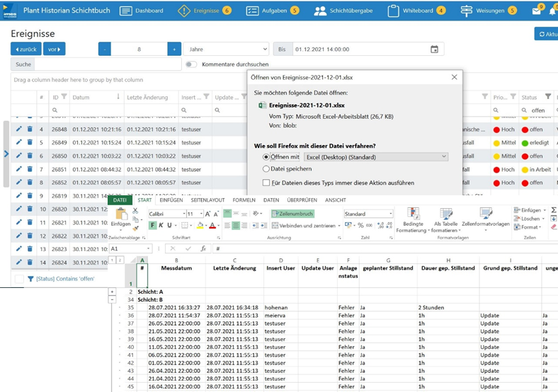
Task: Toggle Kommentare durchsuchen switch
Action: (191, 64)
